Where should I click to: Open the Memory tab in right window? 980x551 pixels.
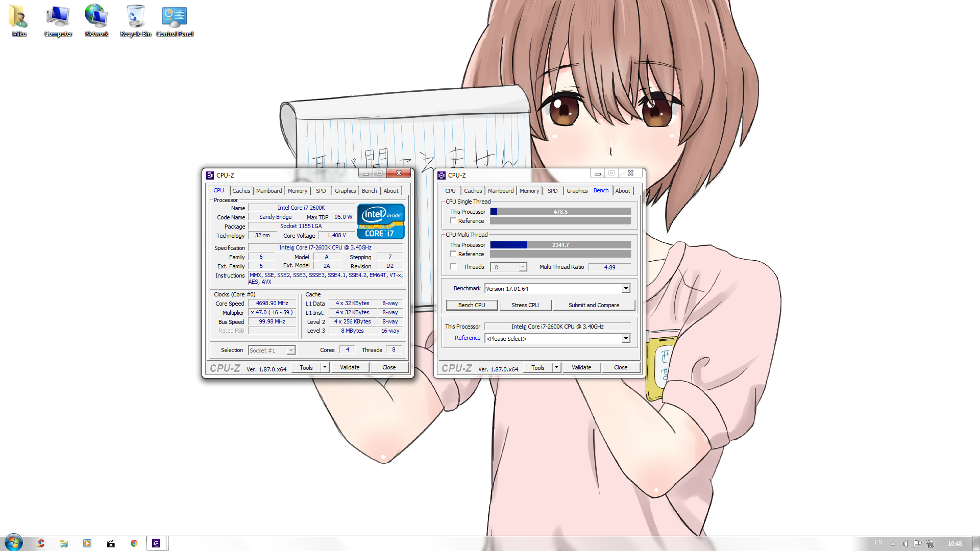(529, 191)
